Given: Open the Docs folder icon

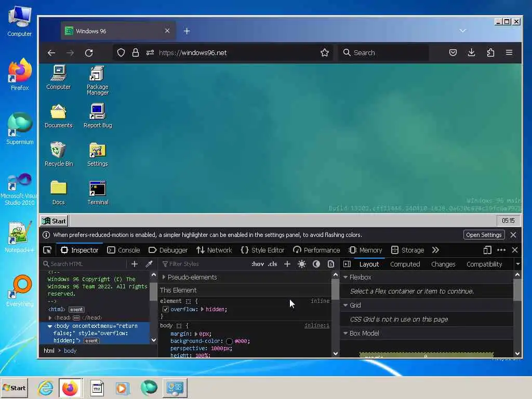Looking at the screenshot, I should coord(58,193).
